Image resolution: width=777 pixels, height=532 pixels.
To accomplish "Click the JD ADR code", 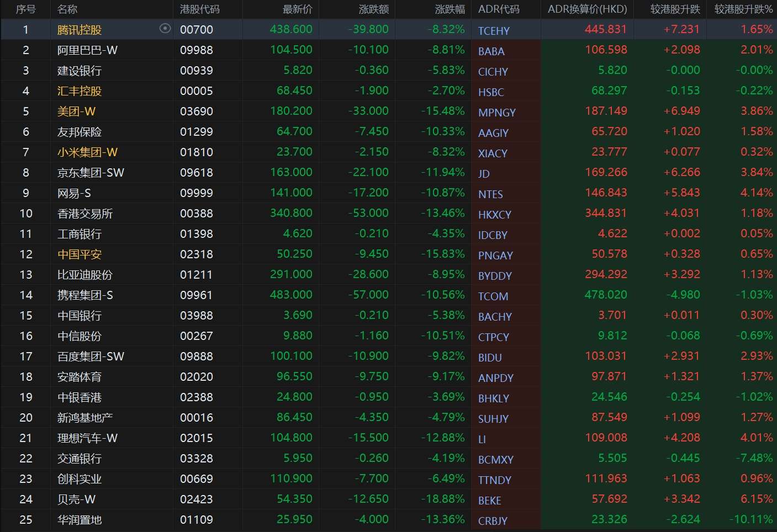I will 484,174.
